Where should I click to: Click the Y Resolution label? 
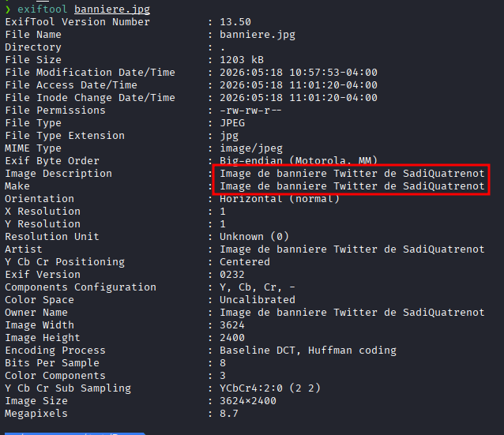click(x=43, y=224)
